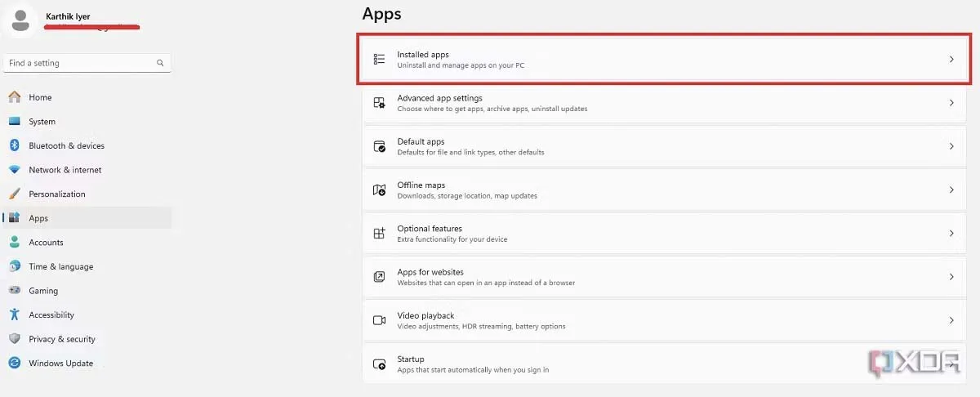Go to Bluetooth & devices settings

66,145
